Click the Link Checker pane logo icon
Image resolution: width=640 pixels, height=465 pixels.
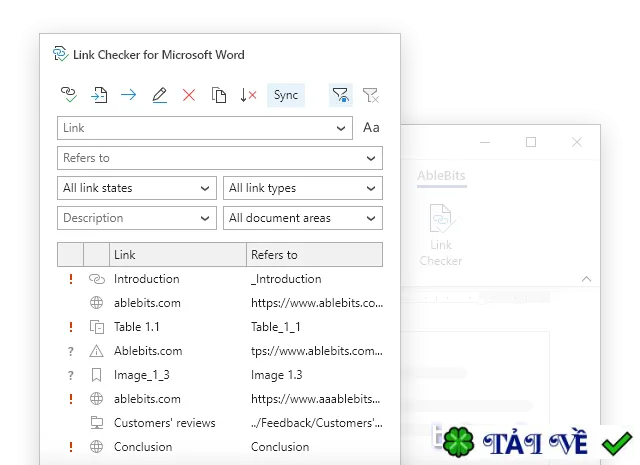coord(60,54)
